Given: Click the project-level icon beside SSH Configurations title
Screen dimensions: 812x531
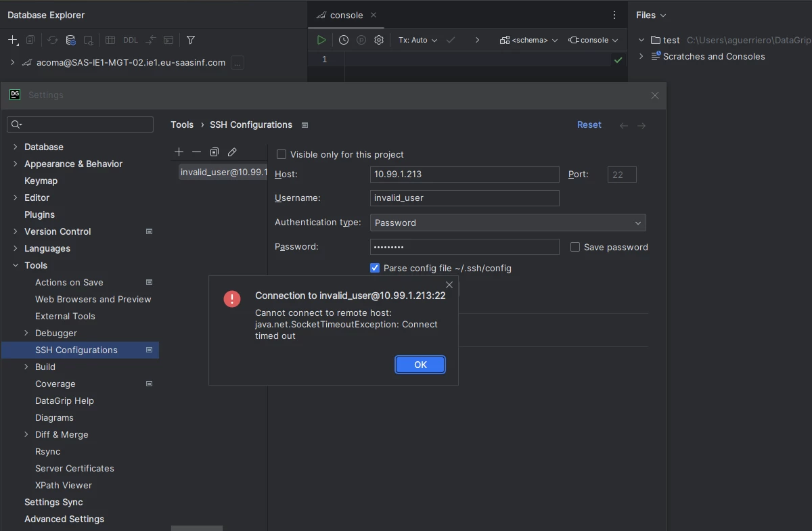Looking at the screenshot, I should tap(304, 125).
